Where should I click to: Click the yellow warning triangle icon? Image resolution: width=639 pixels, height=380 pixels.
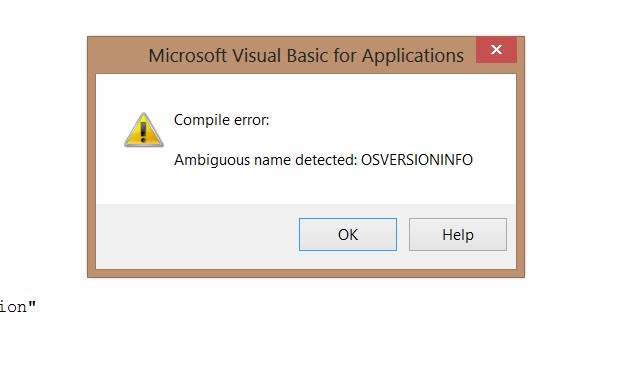pos(143,130)
